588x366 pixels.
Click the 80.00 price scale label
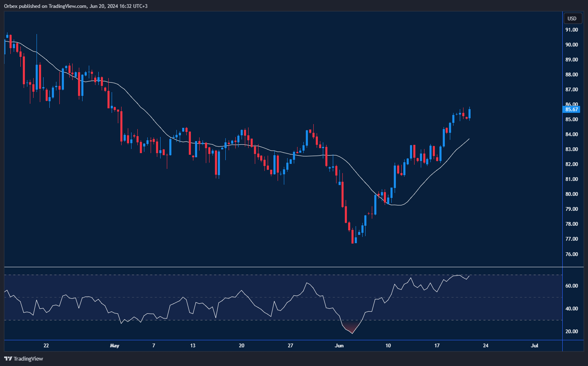[571, 194]
